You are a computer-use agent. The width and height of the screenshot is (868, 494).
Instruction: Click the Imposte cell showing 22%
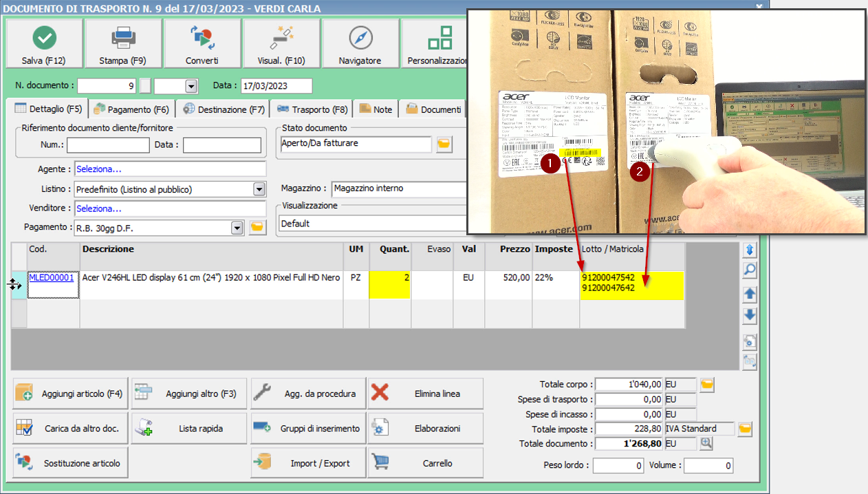(x=556, y=285)
